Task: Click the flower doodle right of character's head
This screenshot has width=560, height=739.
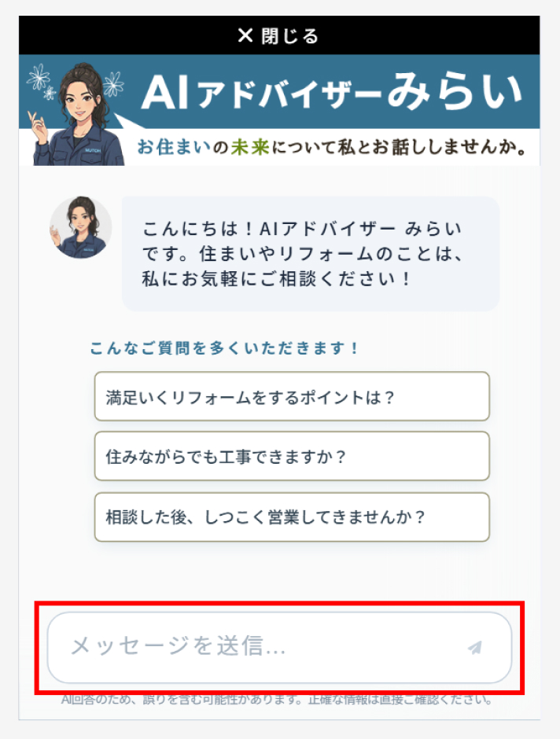Action: pos(113,84)
